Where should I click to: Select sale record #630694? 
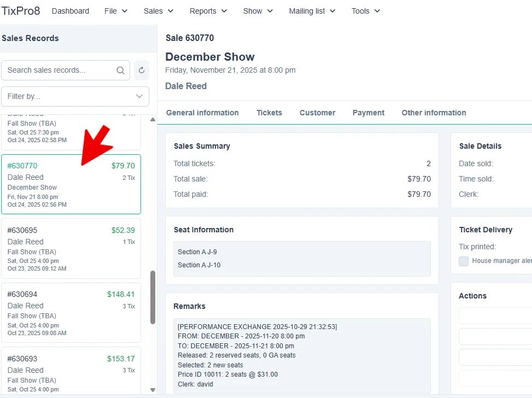pos(71,313)
